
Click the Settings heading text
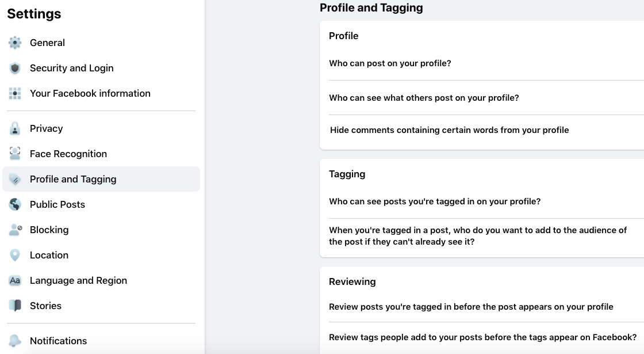point(34,14)
